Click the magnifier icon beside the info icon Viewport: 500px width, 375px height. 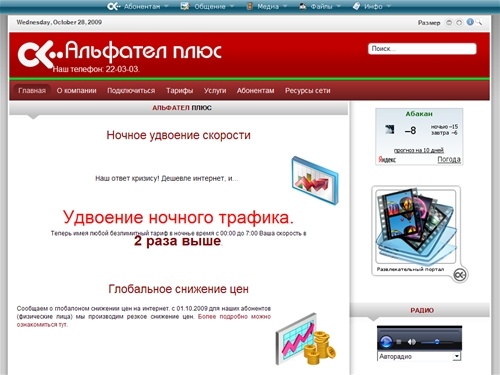479,22
